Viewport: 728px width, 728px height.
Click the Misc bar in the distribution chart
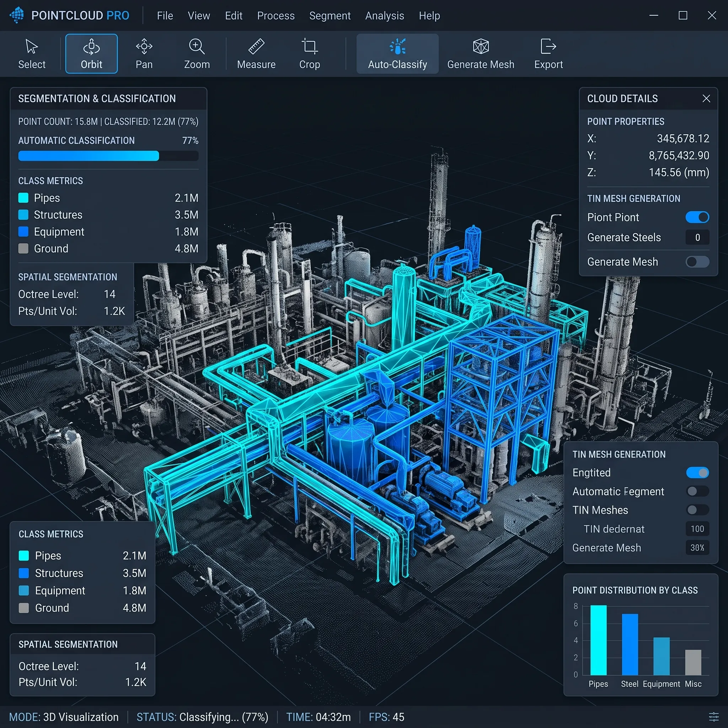tap(693, 662)
